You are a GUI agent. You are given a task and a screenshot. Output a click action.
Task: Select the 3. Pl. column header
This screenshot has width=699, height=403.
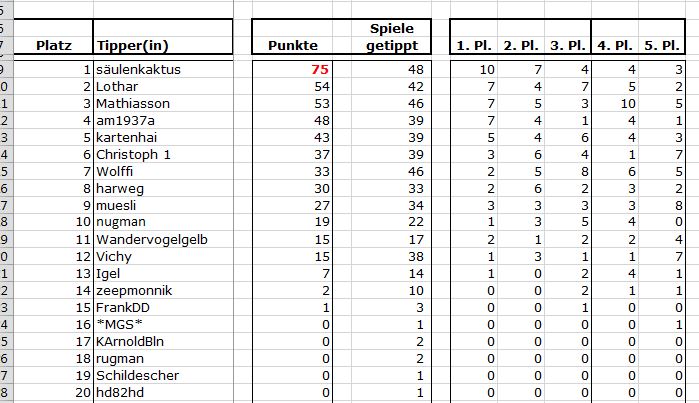click(568, 45)
